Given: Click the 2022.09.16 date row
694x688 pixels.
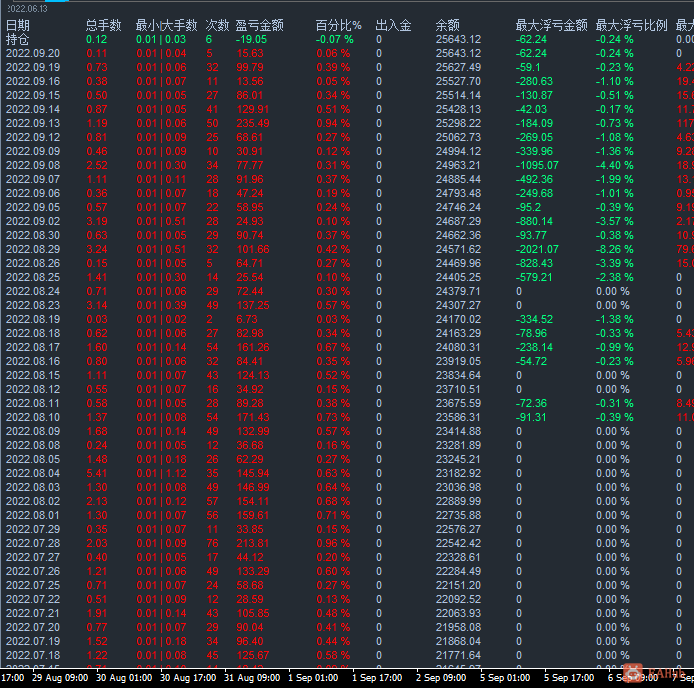Looking at the screenshot, I should [33, 81].
